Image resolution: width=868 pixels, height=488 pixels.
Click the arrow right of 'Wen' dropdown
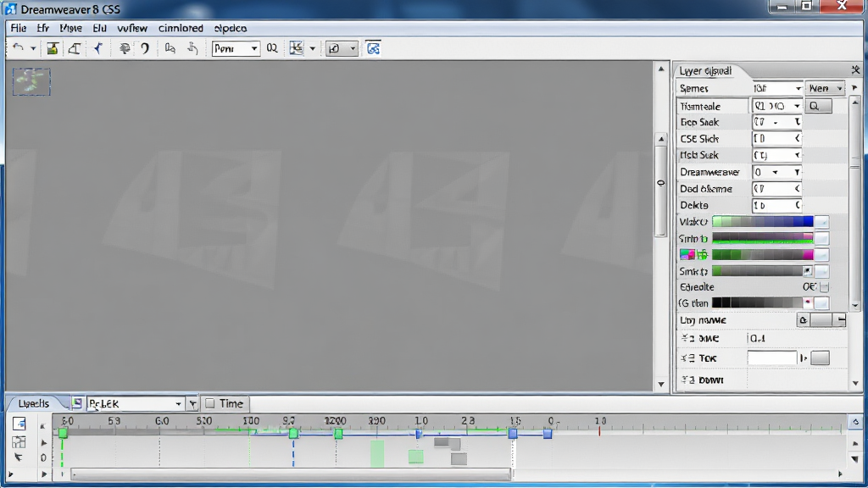[854, 88]
